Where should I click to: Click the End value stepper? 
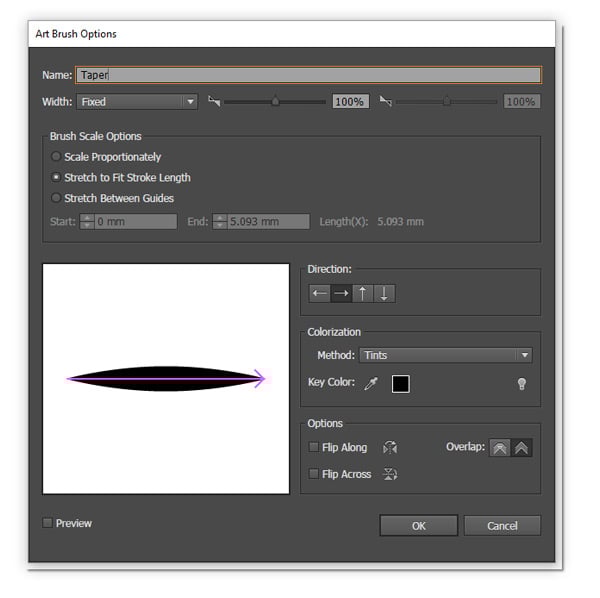coord(220,222)
